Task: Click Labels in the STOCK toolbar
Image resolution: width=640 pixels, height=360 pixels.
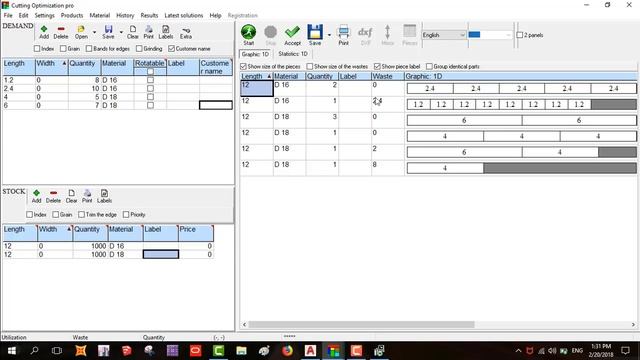Action: point(104,196)
